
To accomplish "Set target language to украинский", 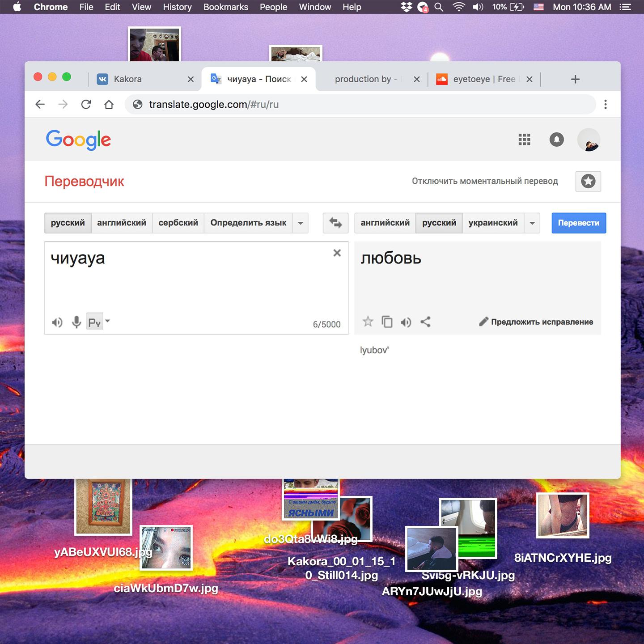I will tap(493, 223).
